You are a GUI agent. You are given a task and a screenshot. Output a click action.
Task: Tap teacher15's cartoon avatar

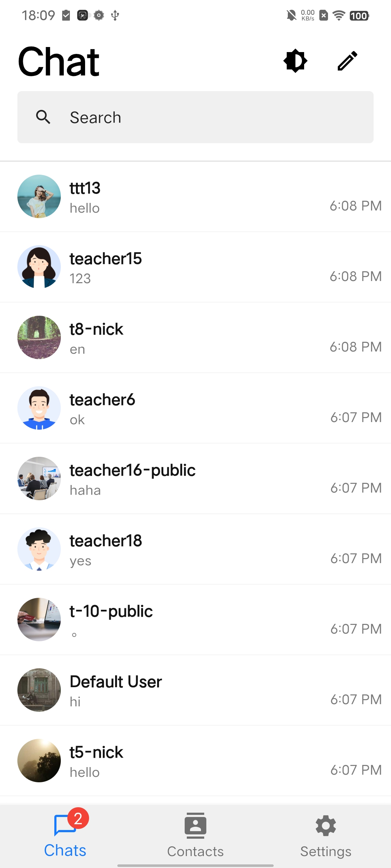(39, 267)
